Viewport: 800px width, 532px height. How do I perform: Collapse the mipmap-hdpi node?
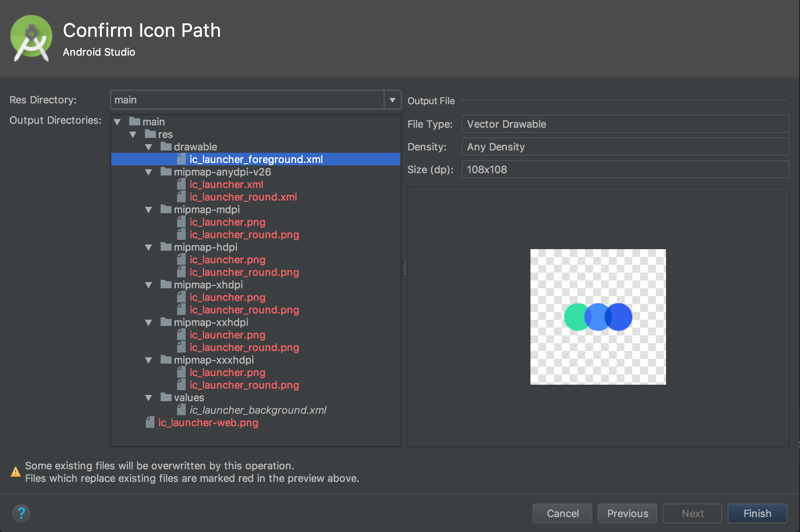pos(148,247)
